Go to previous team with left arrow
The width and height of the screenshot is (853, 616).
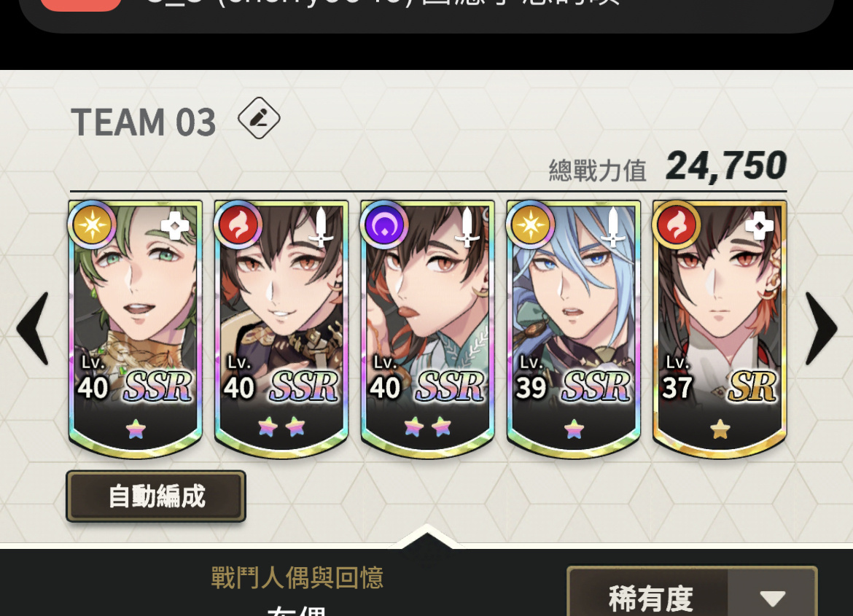[x=34, y=328]
